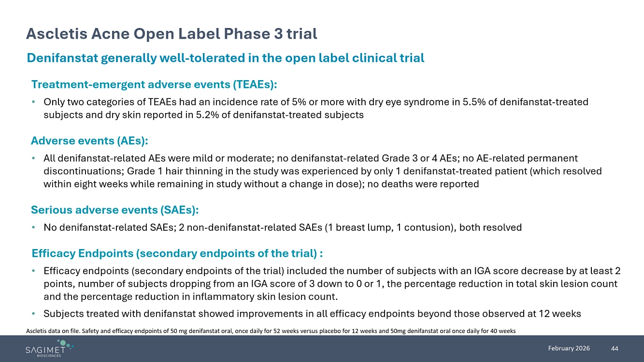Viewport: 644px width, 362px height.
Task: Click the "Denifanstat generally well-tolerated" subtitle
Action: pyautogui.click(x=226, y=58)
